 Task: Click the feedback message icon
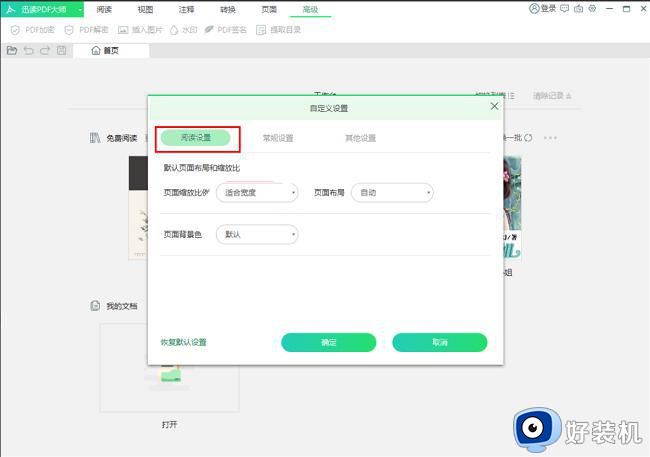click(x=565, y=9)
